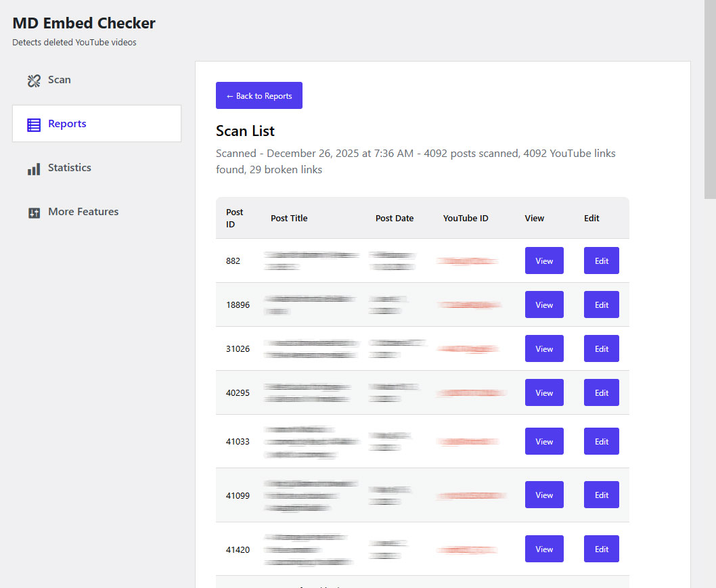View post 31026

point(544,348)
